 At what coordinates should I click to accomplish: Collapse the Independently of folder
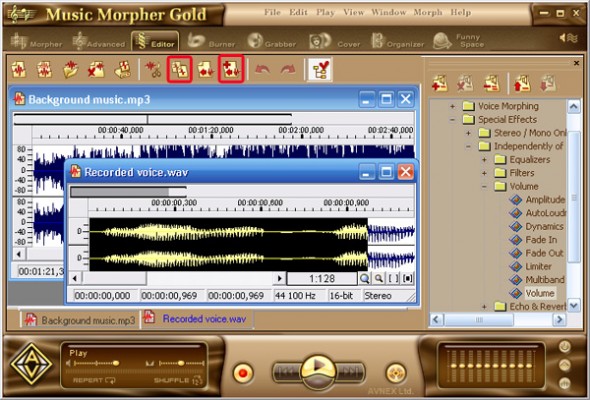pyautogui.click(x=468, y=146)
